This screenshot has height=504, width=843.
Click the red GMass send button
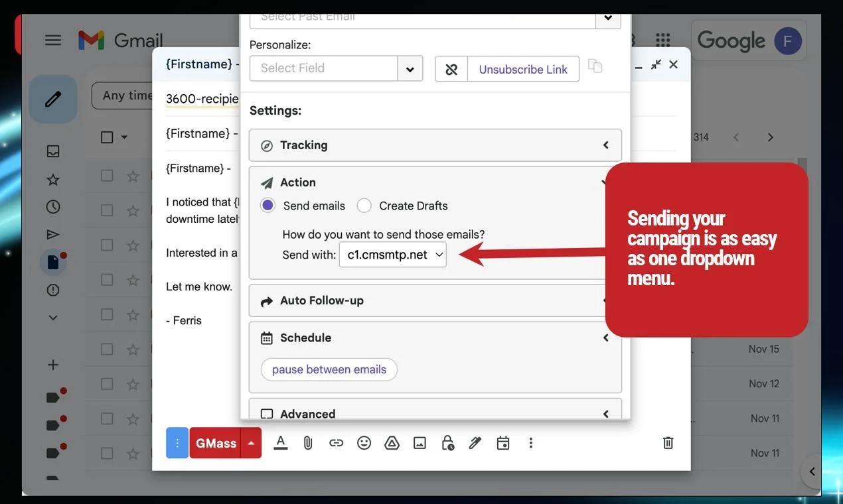point(216,443)
